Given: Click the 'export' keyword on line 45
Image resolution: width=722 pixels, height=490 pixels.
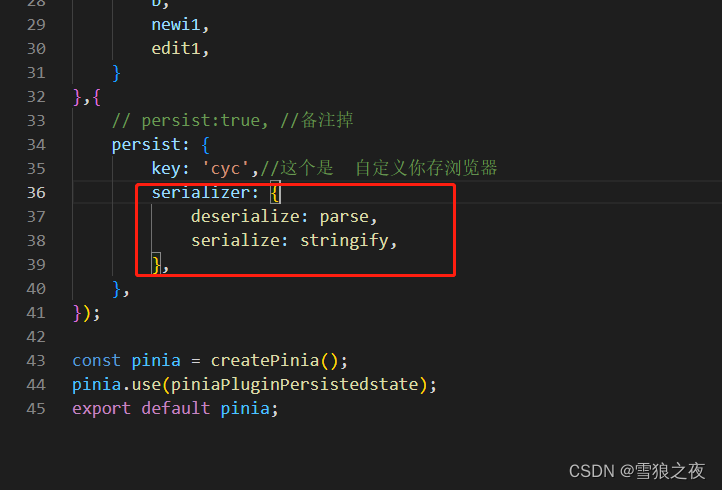Looking at the screenshot, I should coord(101,408).
